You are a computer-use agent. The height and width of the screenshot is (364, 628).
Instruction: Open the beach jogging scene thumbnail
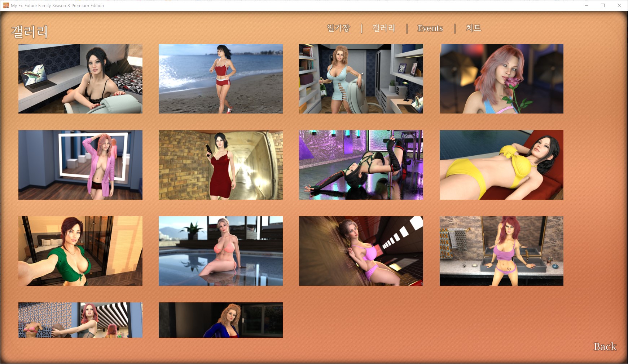pos(221,79)
